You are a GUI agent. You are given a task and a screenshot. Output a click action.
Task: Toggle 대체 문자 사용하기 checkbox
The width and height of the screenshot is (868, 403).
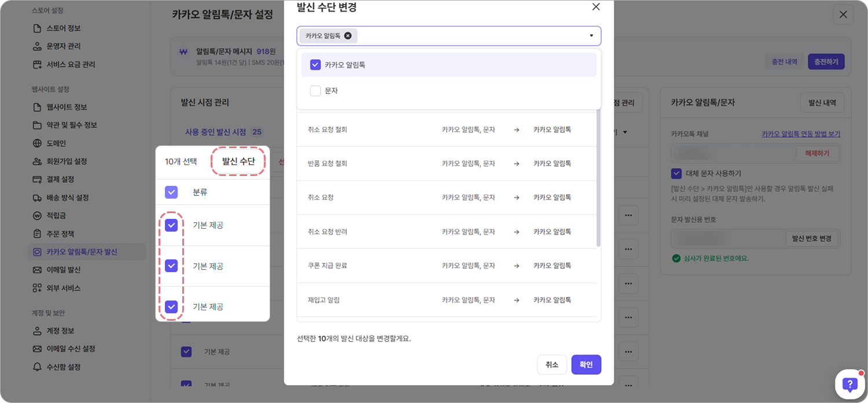(676, 173)
